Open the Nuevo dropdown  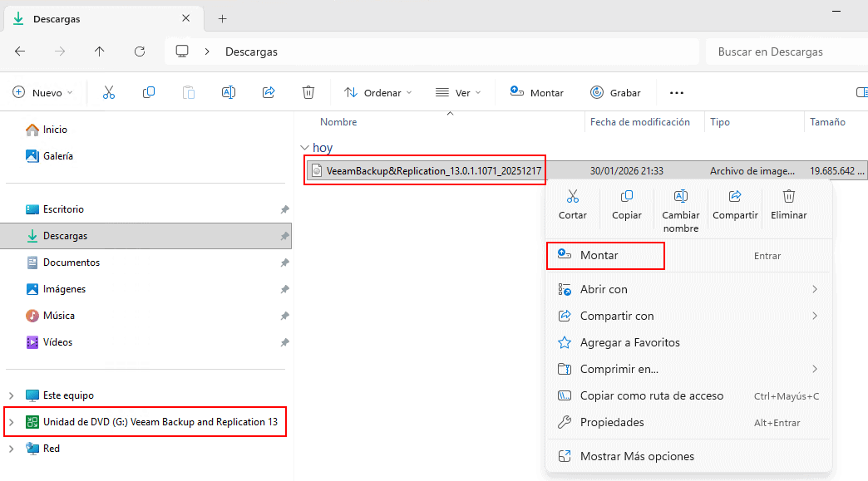pos(42,92)
